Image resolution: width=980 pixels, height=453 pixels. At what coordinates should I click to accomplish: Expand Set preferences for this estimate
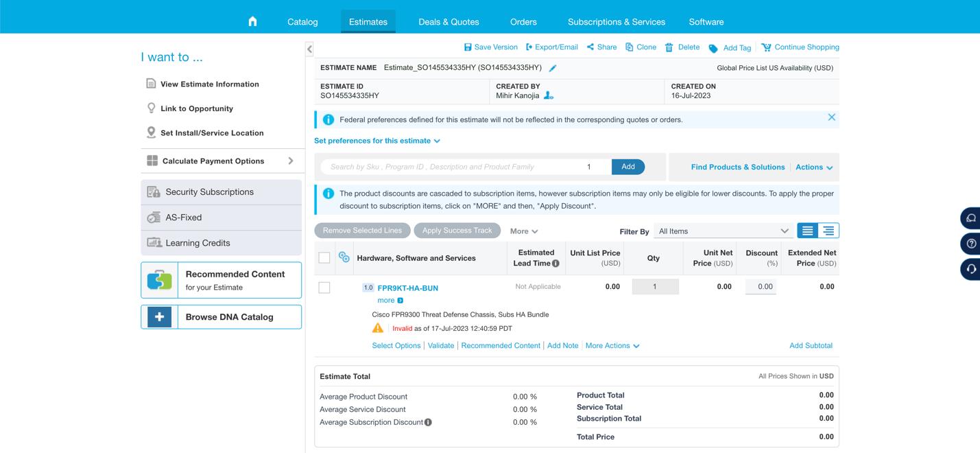pyautogui.click(x=377, y=141)
